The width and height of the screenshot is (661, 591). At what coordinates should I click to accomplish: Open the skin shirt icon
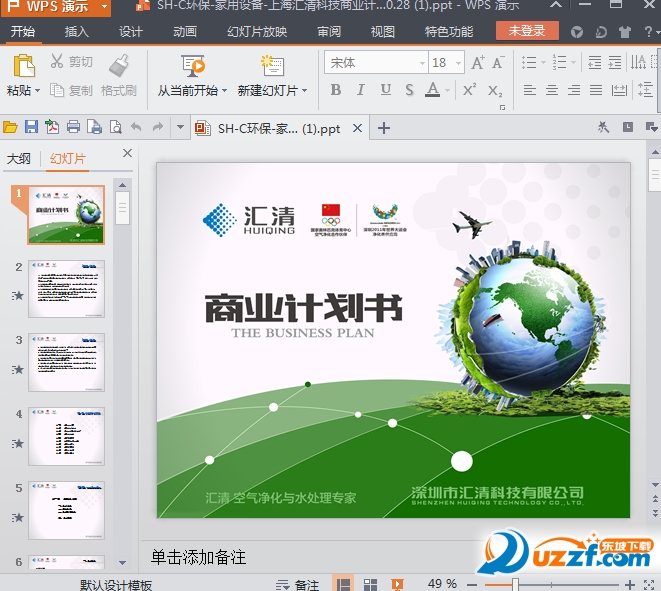(x=625, y=32)
